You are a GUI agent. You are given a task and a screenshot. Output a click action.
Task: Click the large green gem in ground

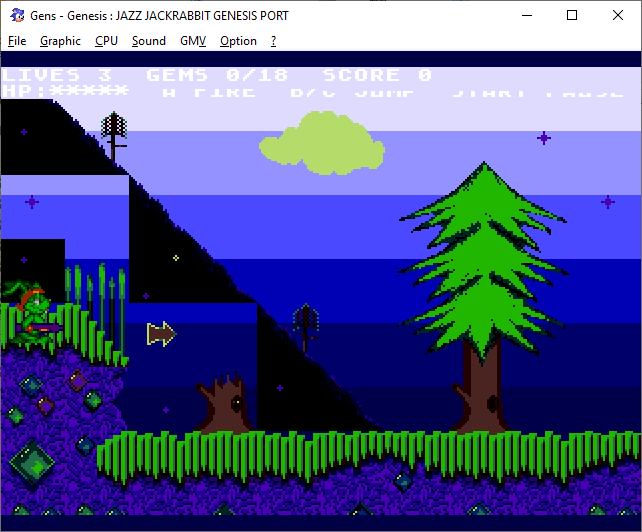click(32, 464)
